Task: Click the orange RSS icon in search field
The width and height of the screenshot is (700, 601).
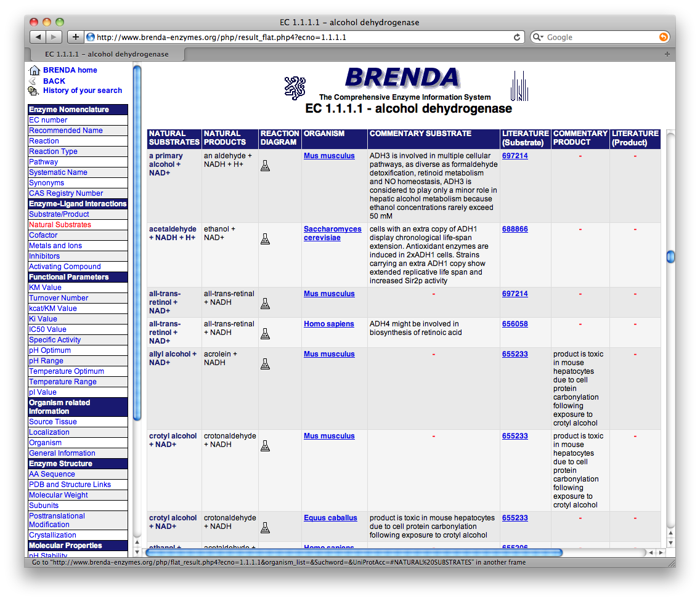Action: [664, 37]
